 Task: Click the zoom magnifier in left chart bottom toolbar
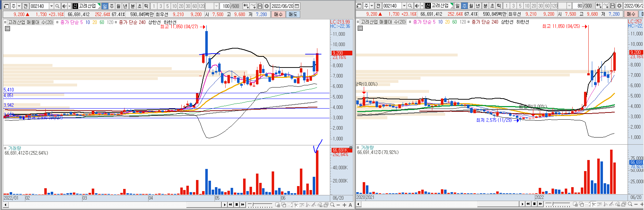click(332, 205)
